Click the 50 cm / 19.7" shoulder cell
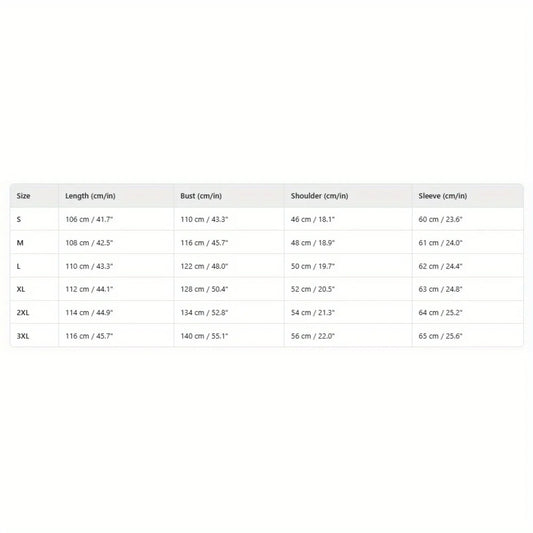The image size is (533, 533). (x=313, y=266)
